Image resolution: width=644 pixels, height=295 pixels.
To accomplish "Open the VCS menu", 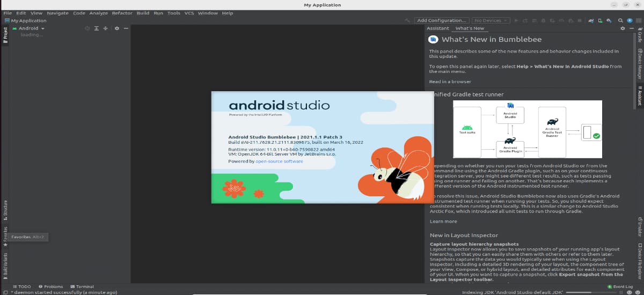I will [189, 13].
